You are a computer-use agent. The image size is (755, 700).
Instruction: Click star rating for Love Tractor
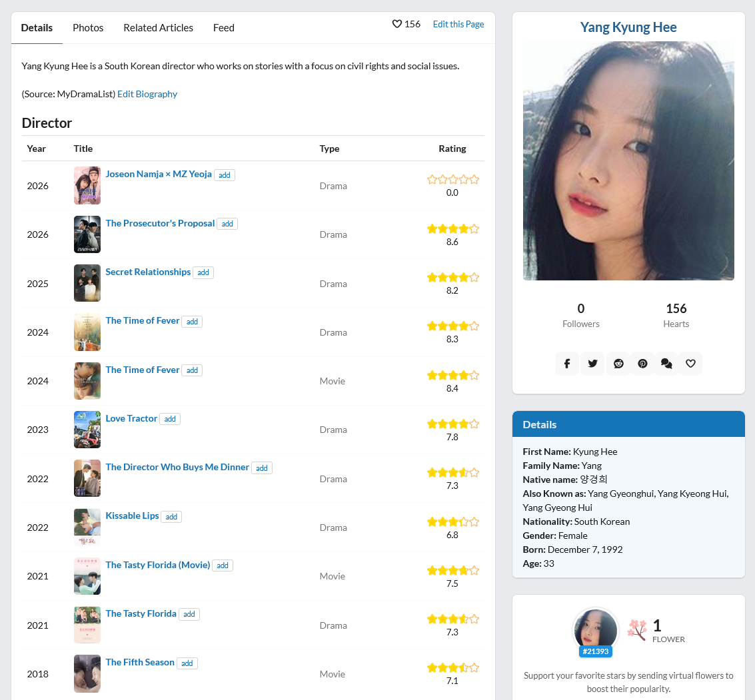pos(452,424)
